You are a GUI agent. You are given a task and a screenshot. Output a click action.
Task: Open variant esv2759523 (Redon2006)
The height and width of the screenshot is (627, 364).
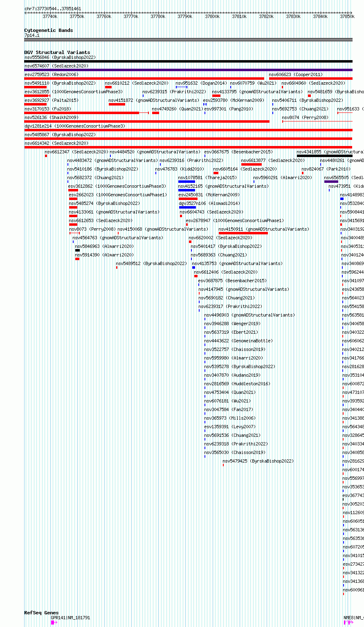(x=51, y=74)
